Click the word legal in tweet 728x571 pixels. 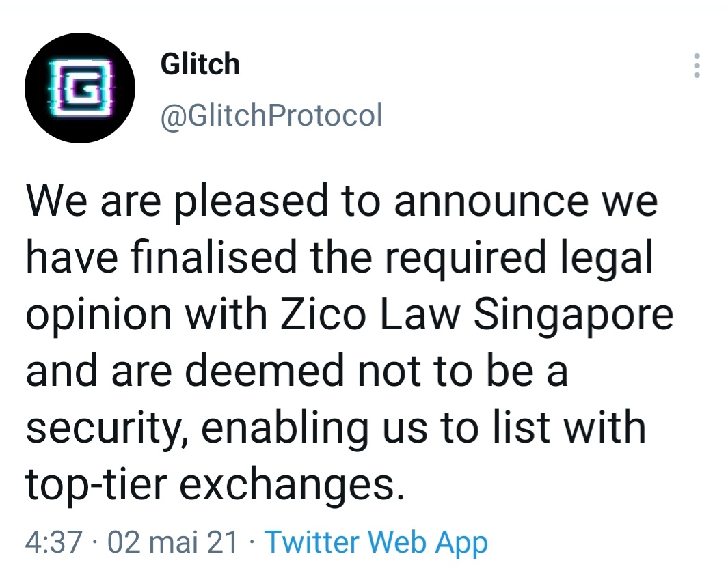pyautogui.click(x=607, y=258)
